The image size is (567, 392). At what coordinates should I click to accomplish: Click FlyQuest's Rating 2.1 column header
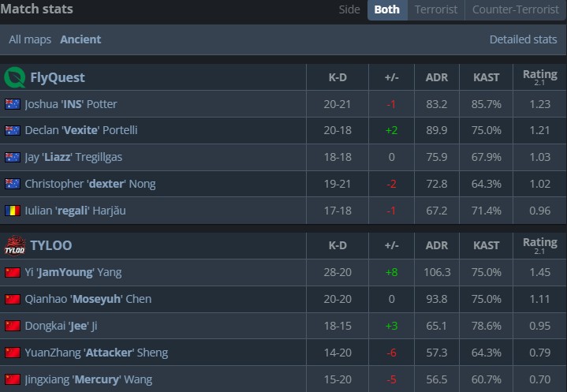pos(539,77)
